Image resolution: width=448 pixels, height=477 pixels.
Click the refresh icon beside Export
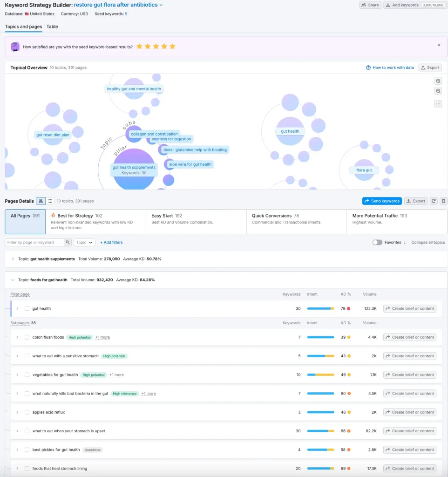[434, 201]
